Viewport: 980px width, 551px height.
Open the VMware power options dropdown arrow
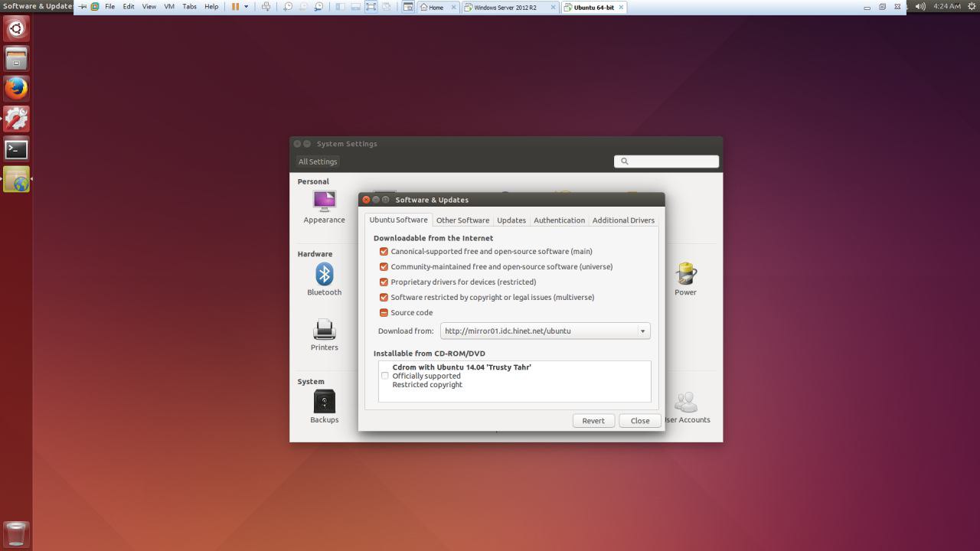[x=246, y=7]
